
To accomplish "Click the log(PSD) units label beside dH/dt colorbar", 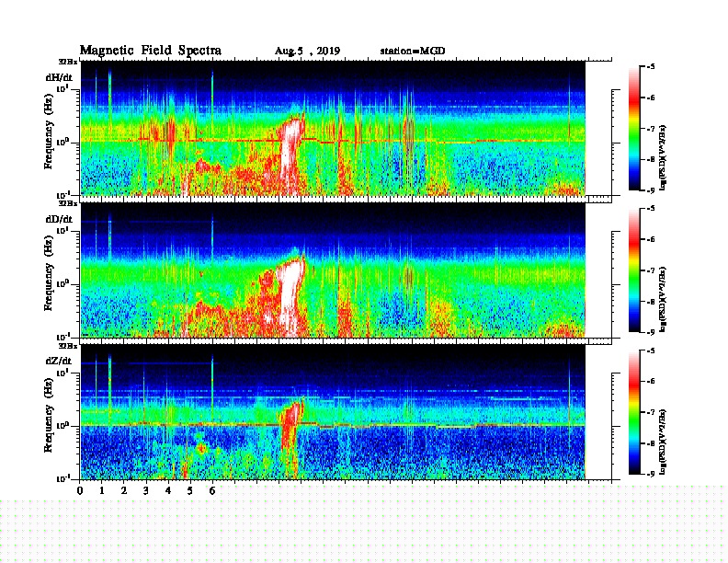I will 663,157.
